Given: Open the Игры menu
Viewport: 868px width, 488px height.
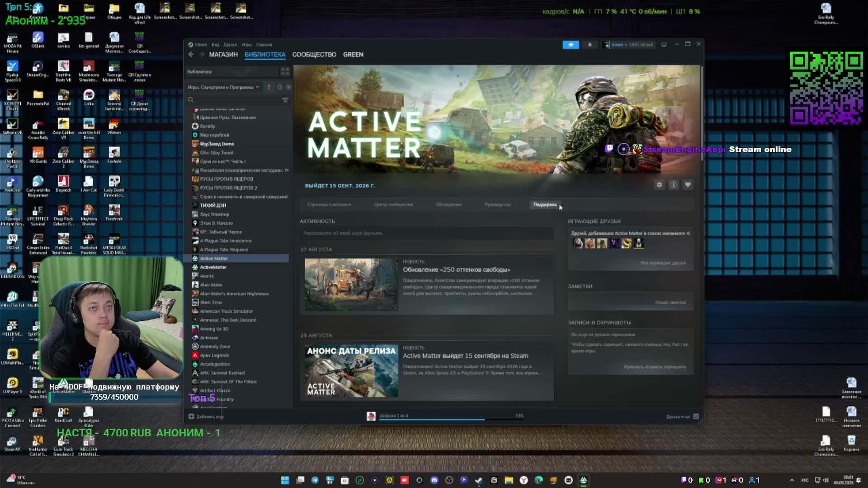Looking at the screenshot, I should coord(246,45).
